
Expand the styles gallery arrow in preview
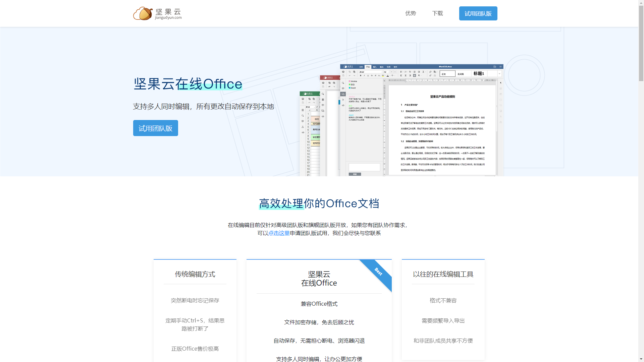(499, 73)
